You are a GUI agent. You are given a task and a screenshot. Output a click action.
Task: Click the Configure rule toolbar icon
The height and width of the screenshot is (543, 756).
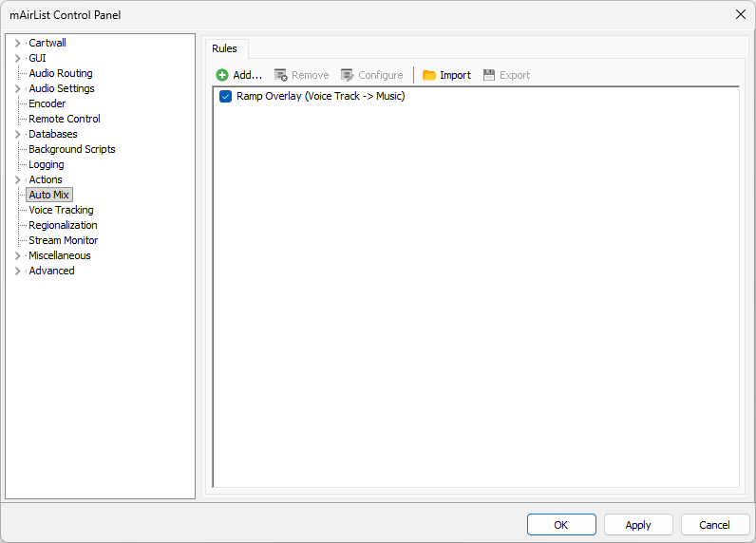click(348, 75)
